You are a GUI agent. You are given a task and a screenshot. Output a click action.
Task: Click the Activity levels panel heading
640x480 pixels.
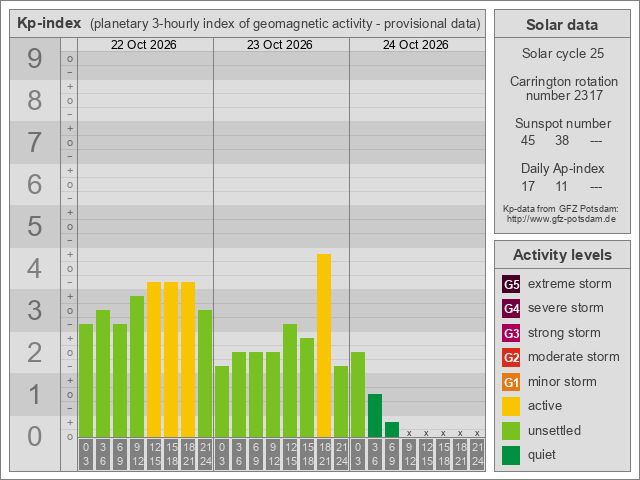pos(562,255)
